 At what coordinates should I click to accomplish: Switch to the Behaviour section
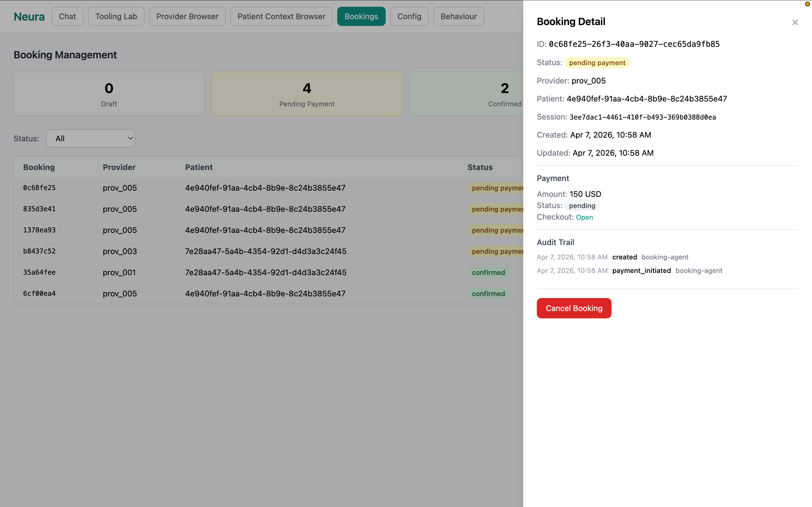pos(458,16)
